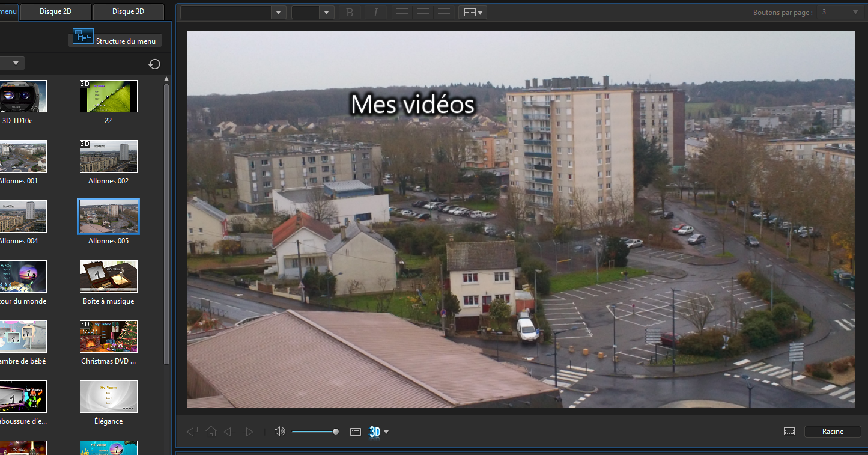Image resolution: width=868 pixels, height=455 pixels.
Task: Select the colorful splash template thumbnail
Action: point(23,397)
